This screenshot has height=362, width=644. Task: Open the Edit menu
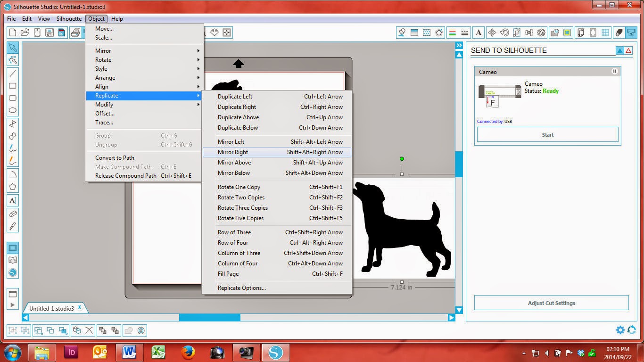tap(27, 19)
